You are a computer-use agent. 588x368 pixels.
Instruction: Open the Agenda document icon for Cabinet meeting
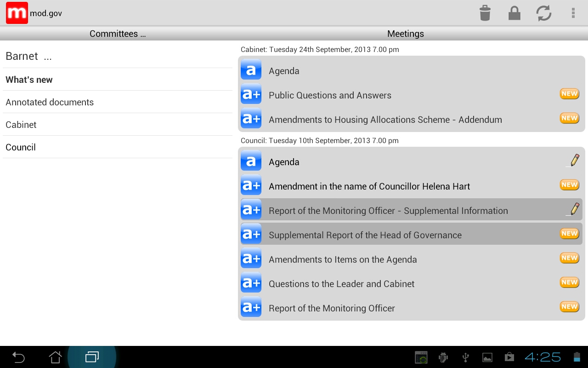pos(251,69)
